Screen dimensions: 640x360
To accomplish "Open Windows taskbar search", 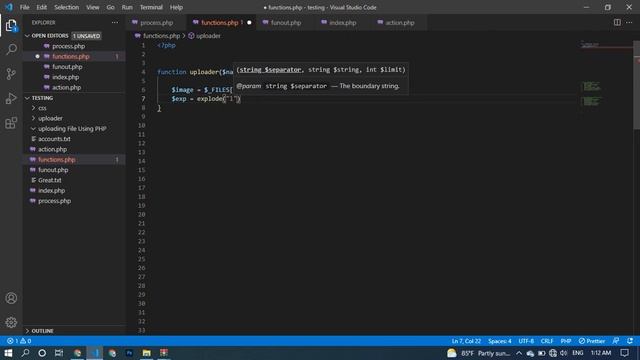I will click(x=25, y=353).
